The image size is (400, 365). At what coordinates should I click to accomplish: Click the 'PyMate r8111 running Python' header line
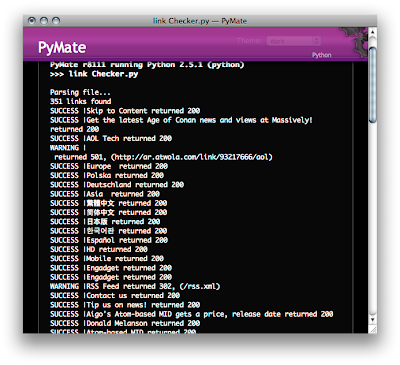(147, 65)
